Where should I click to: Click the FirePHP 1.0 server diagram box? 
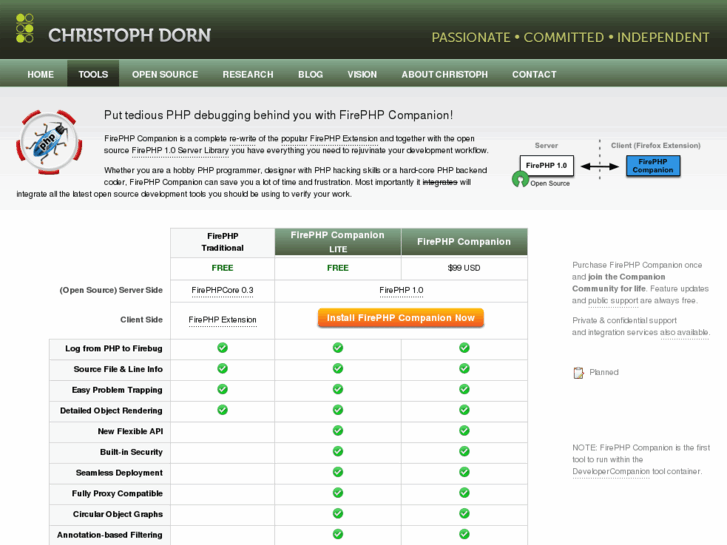(x=547, y=166)
